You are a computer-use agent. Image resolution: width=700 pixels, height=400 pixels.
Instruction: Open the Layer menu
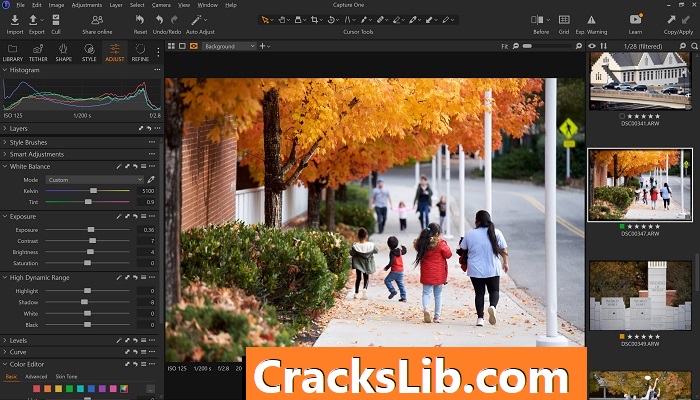tap(116, 5)
